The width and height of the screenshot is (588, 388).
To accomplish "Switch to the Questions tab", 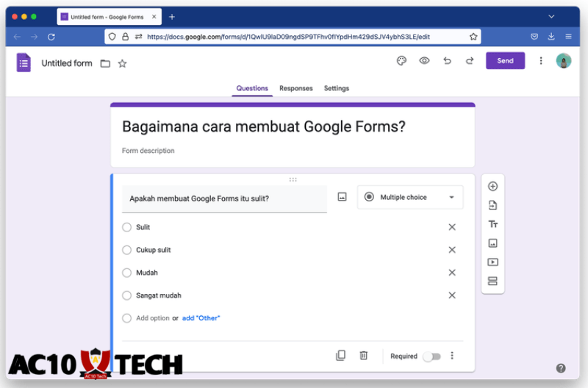I will (x=252, y=88).
